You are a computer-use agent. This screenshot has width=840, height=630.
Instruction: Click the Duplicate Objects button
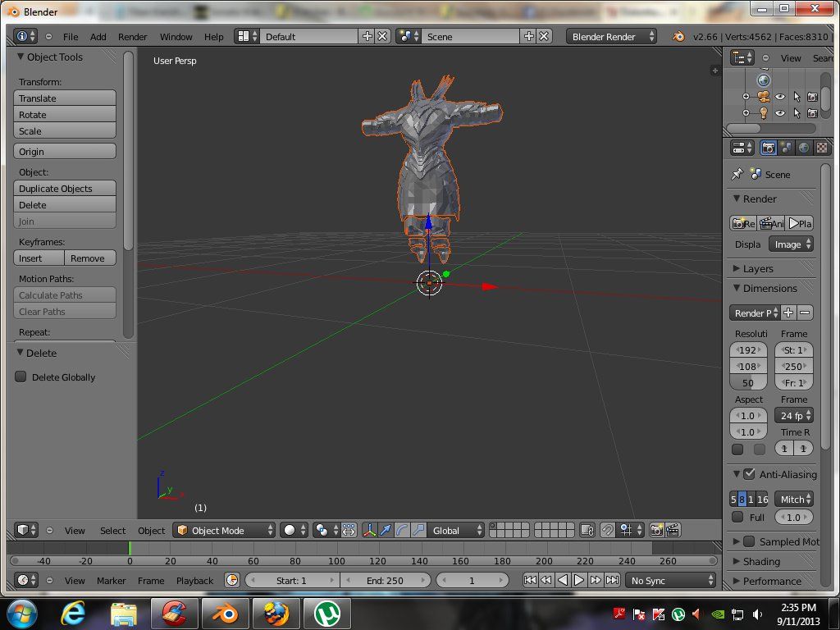pos(65,189)
